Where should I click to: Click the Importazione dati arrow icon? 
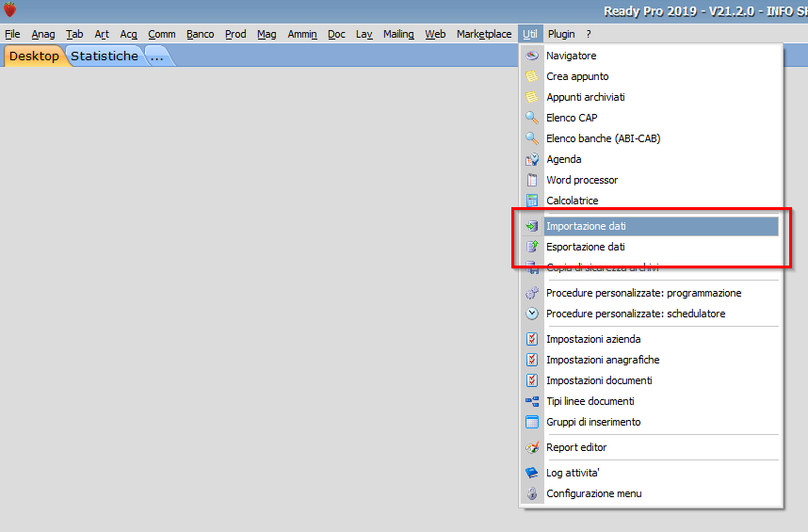[x=532, y=226]
